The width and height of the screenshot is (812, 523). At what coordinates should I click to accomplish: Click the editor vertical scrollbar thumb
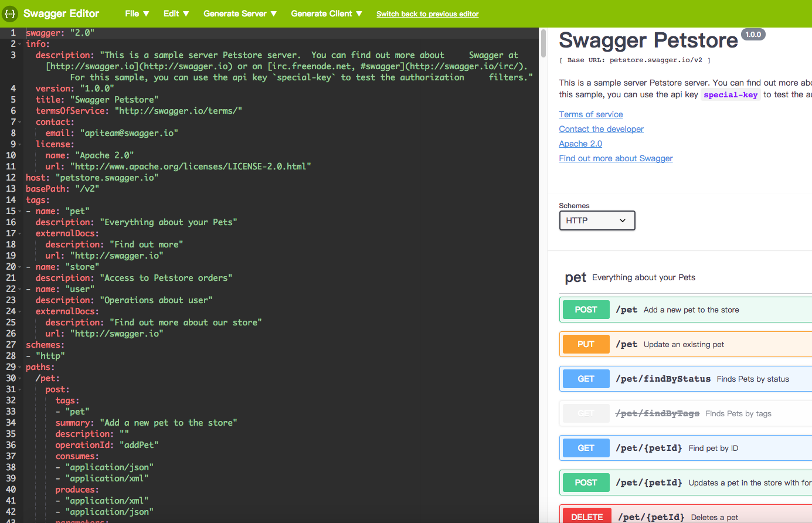pyautogui.click(x=543, y=43)
